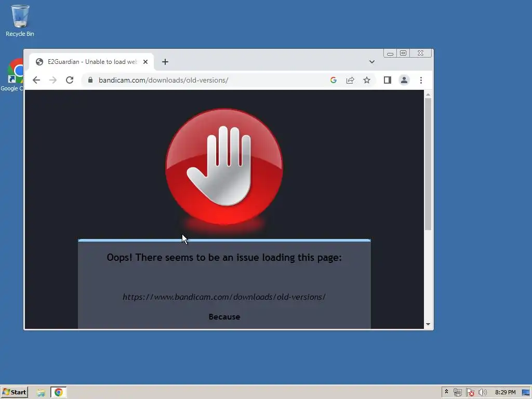Click the 8:29 PM clock
The image size is (532, 399).
point(505,392)
